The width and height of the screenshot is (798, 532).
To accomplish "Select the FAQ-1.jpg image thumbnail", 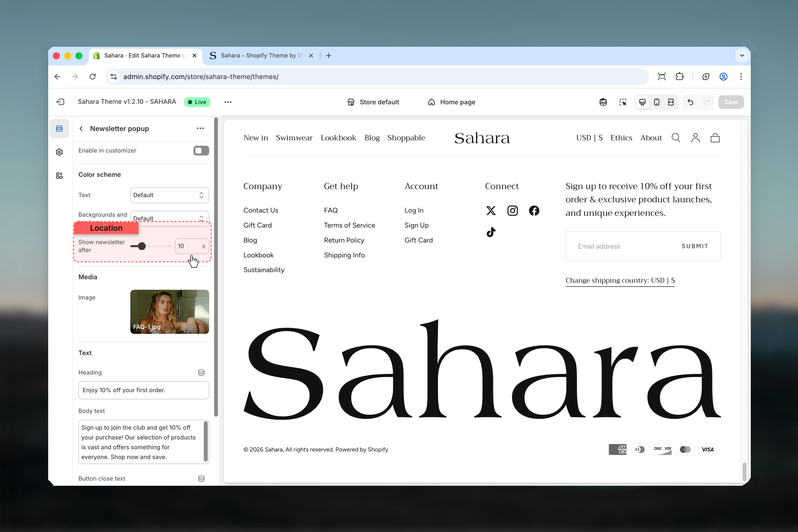I will 170,312.
